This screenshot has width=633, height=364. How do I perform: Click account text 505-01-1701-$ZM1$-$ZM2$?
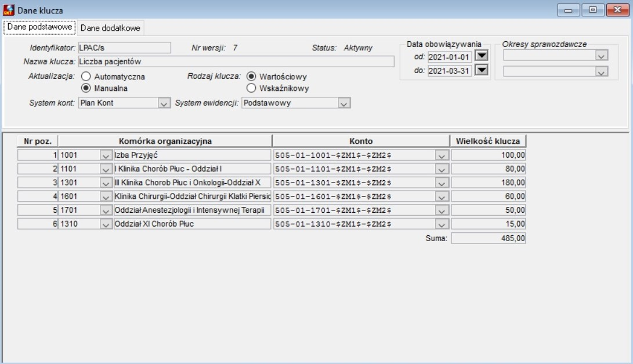[x=333, y=210]
